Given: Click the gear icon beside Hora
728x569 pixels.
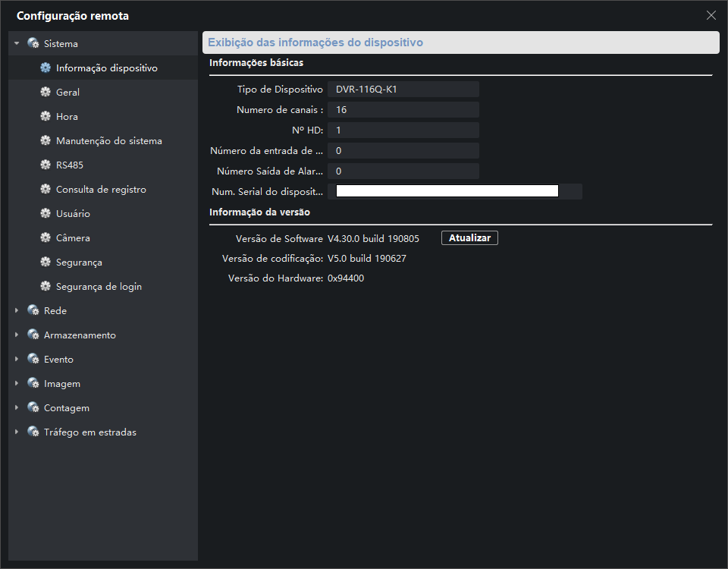Looking at the screenshot, I should pos(45,117).
